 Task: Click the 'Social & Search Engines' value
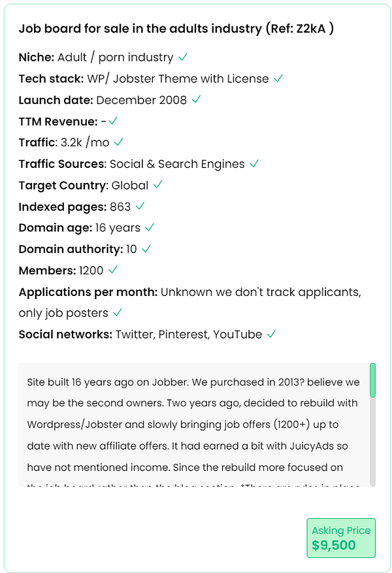click(177, 164)
